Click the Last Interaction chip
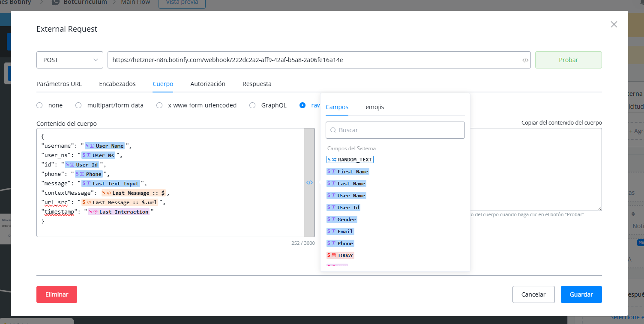This screenshot has width=644, height=324. click(119, 212)
